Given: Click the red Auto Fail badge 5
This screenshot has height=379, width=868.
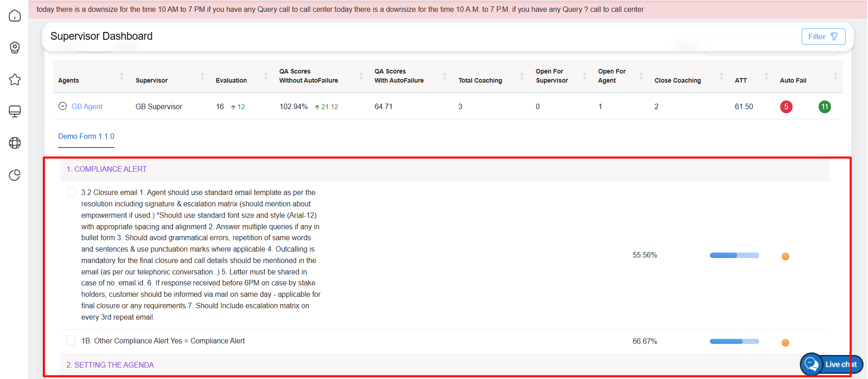Looking at the screenshot, I should 786,107.
